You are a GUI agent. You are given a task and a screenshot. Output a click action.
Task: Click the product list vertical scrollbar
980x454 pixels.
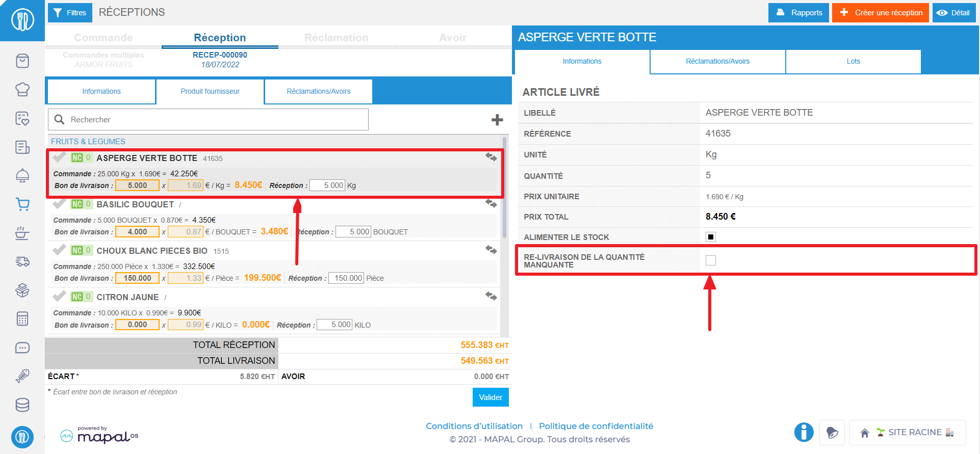tap(504, 187)
